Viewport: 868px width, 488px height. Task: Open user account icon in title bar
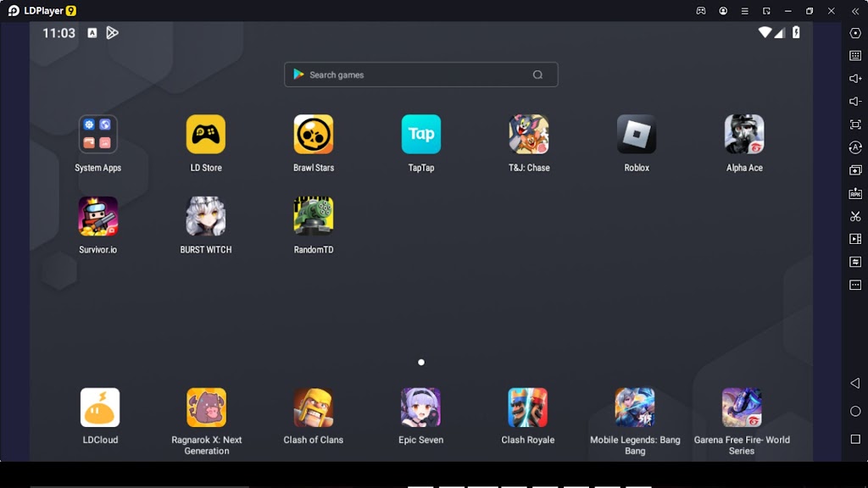tap(723, 11)
